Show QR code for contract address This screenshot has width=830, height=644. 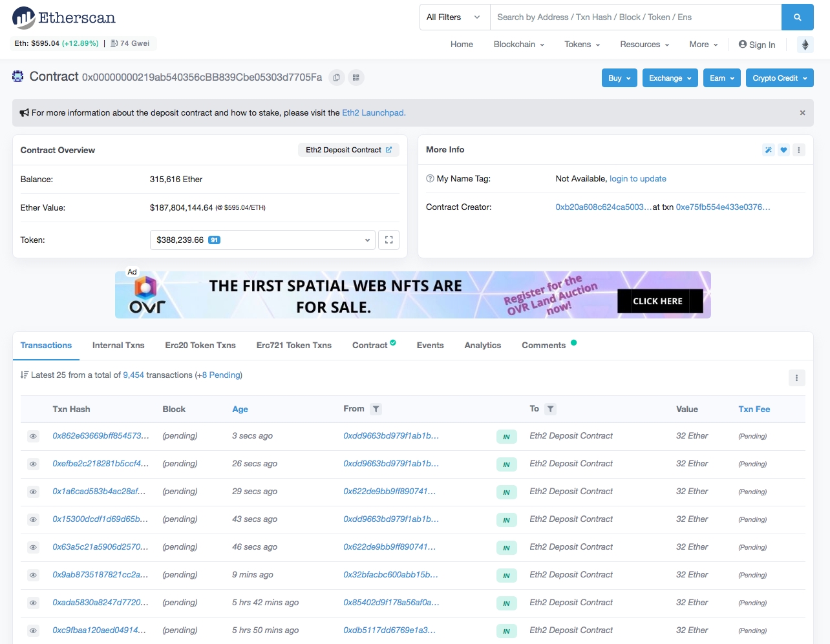356,78
